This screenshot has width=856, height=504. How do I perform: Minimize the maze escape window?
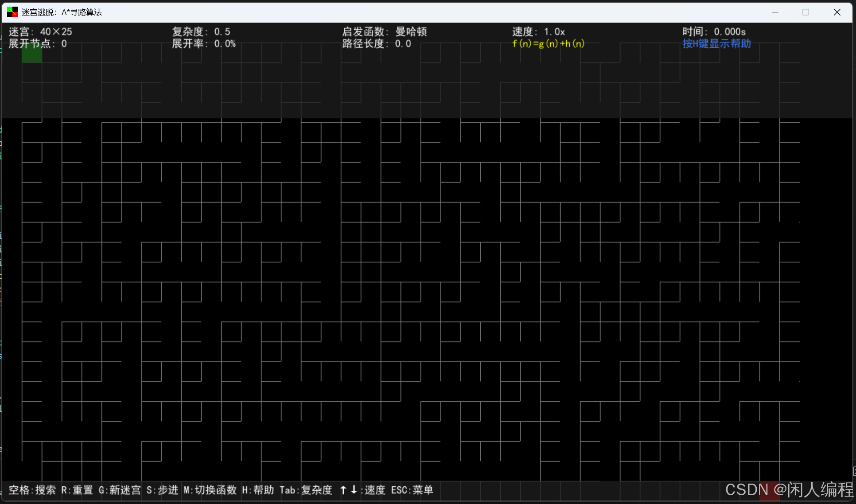pos(775,12)
